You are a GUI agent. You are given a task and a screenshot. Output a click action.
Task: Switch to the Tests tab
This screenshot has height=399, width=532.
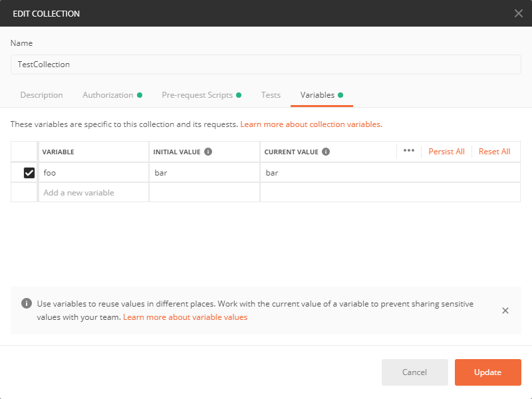271,94
